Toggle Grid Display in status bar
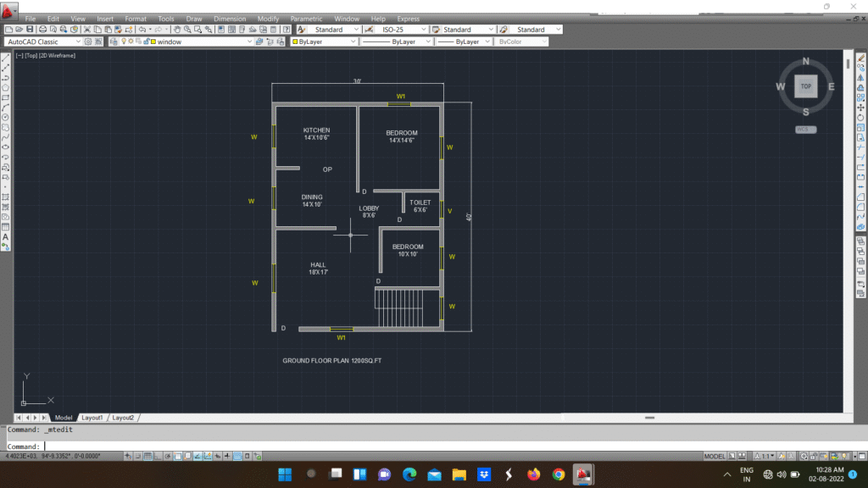Screen dimensions: 868x488 point(147,456)
